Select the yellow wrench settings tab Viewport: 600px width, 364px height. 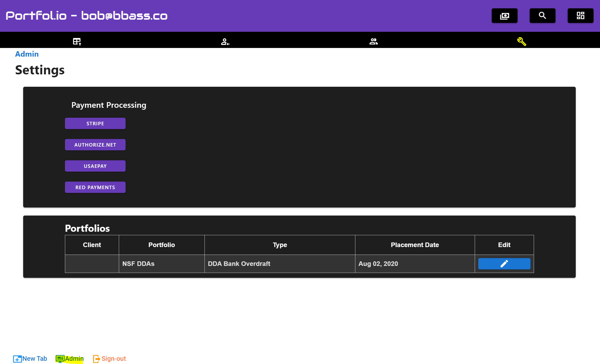[x=522, y=41]
